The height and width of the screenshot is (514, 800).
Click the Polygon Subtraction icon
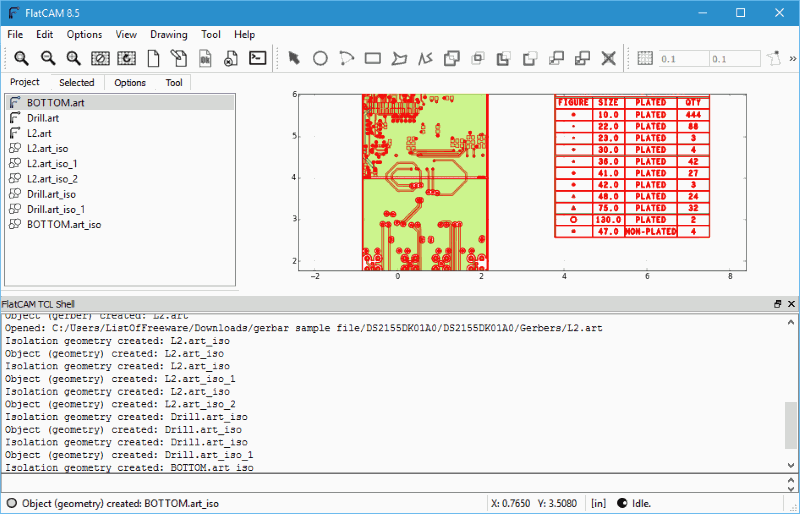pos(504,58)
